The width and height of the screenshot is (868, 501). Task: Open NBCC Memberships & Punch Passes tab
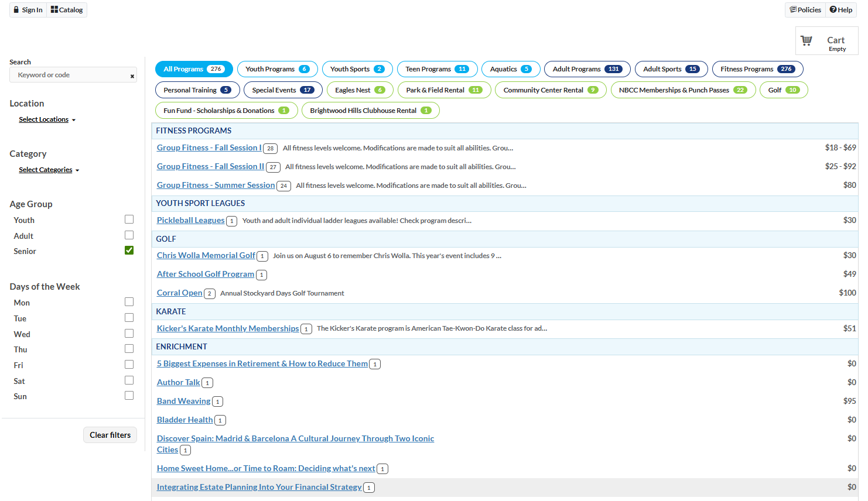(x=683, y=90)
